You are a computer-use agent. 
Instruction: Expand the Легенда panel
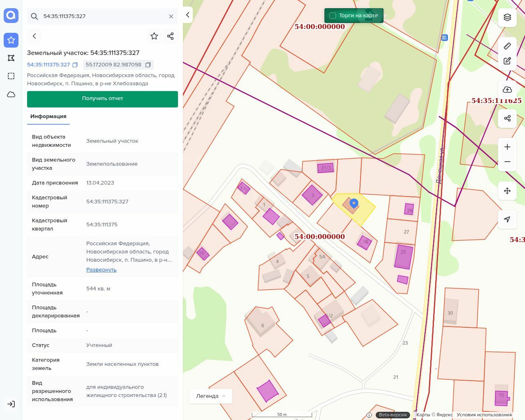click(211, 396)
